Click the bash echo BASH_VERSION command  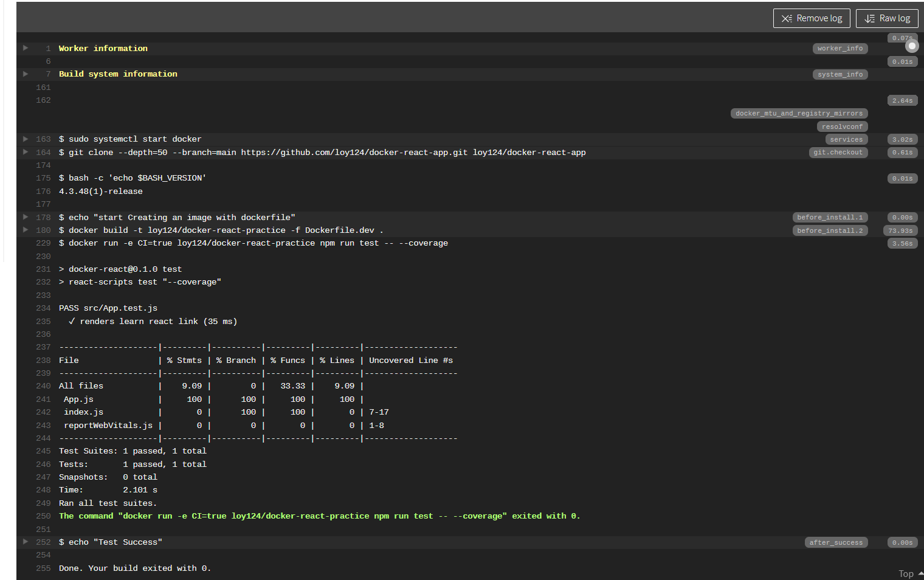(133, 178)
